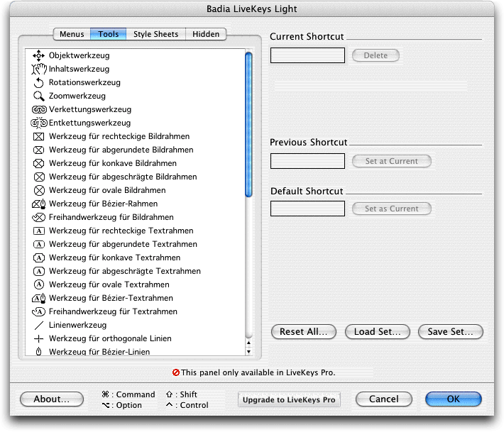Click the abgerundete Bildrahmen tool icon

[38, 150]
